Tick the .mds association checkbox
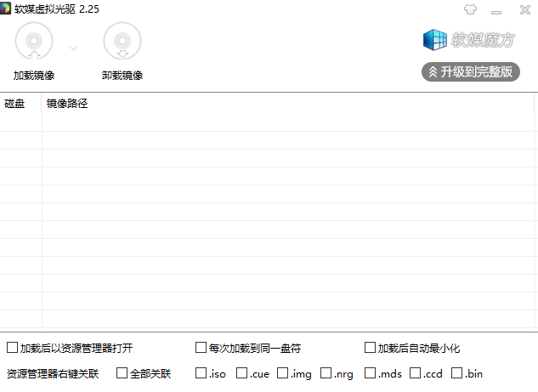This screenshot has height=392, width=538. [x=370, y=373]
